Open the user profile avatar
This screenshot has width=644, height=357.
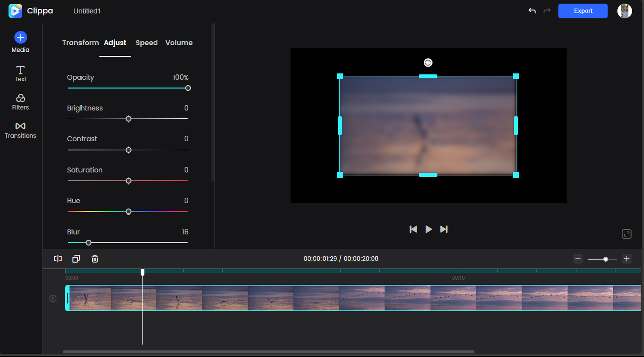click(625, 11)
